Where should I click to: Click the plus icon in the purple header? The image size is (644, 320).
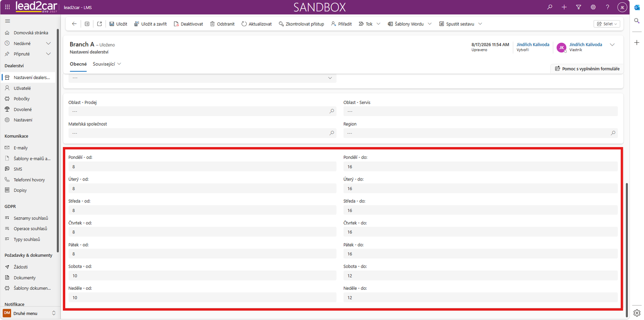[564, 7]
